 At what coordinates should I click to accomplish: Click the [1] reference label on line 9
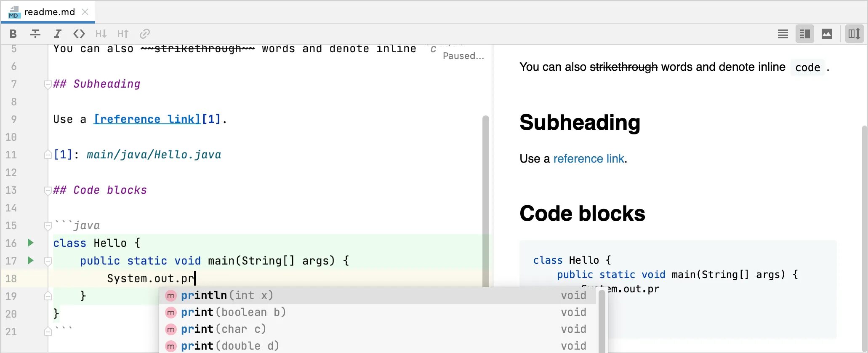tap(211, 119)
